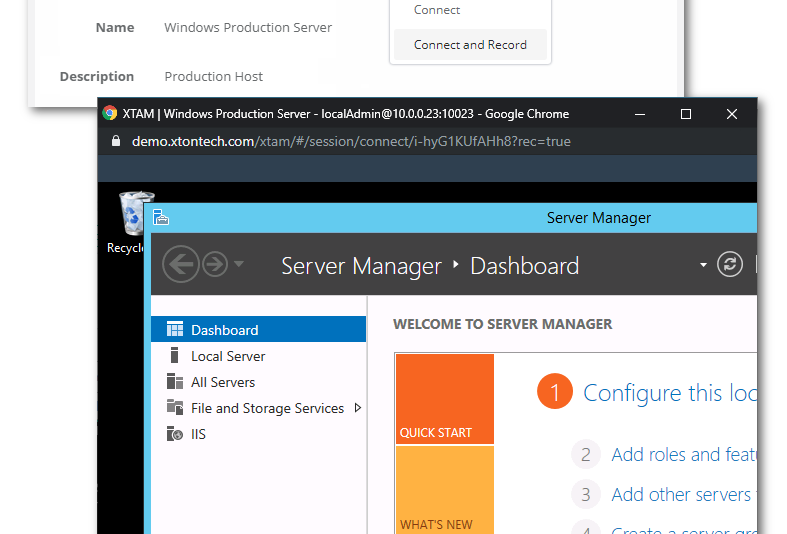Choose Connect and Record menu option
Viewport: 787px width, 534px height.
point(470,45)
